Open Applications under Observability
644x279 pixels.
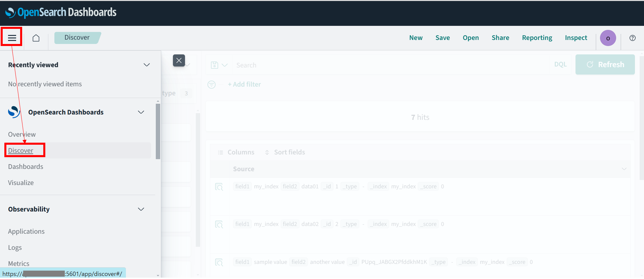click(x=26, y=231)
